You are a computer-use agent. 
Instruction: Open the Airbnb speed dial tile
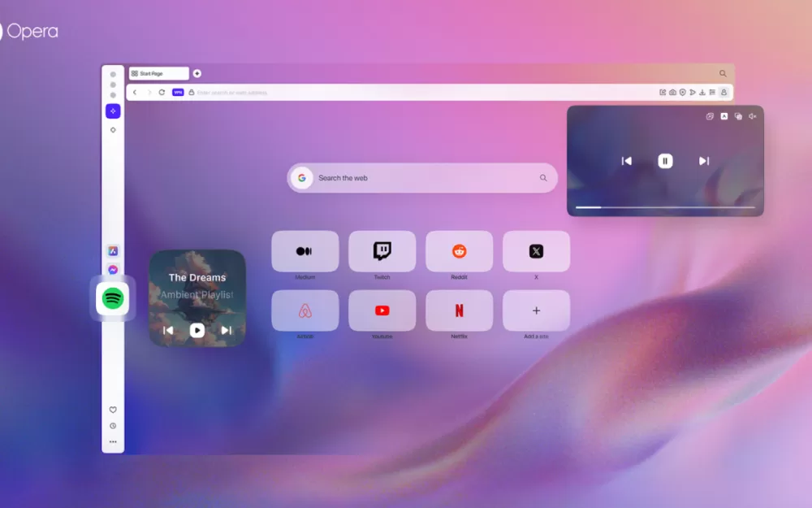coord(305,310)
